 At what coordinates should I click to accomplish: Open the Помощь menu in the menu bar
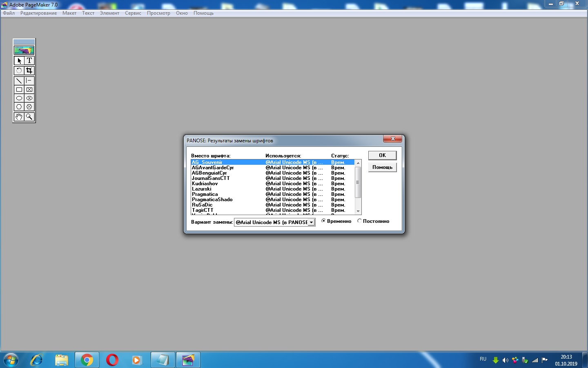[203, 13]
